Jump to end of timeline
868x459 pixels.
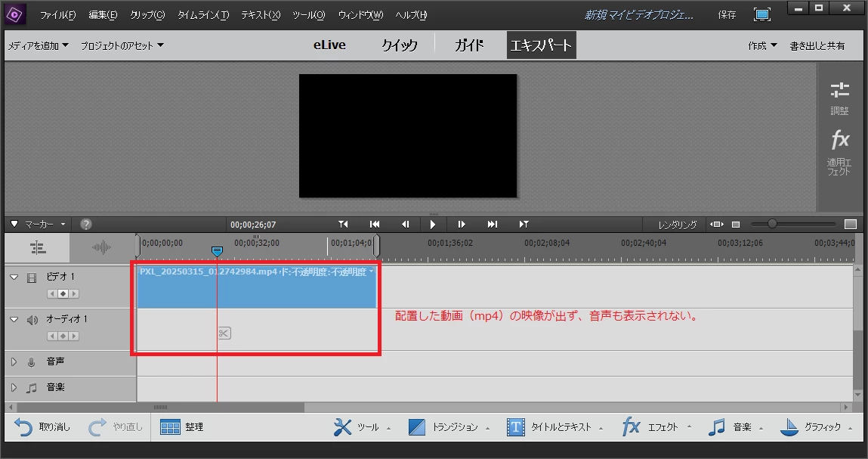(x=492, y=224)
